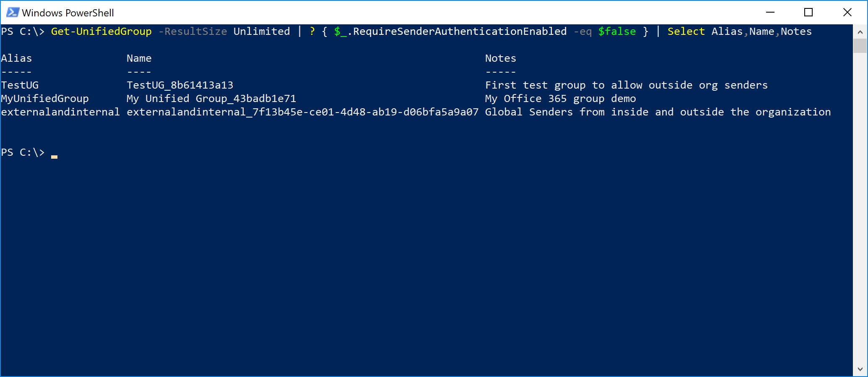Viewport: 868px width, 377px height.
Task: Click the Get-UnifiedGroup cmdlet text
Action: pos(101,31)
